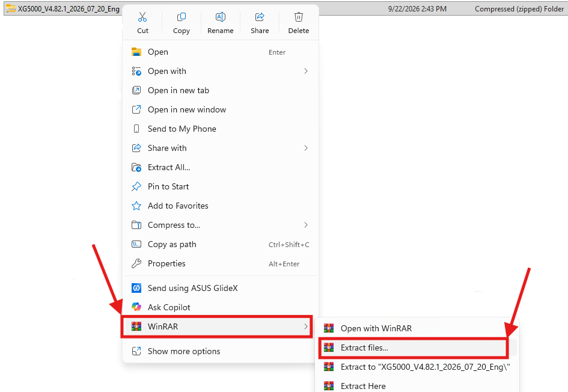Choose Extract files... in WinRAR submenu
The width and height of the screenshot is (568, 392).
click(417, 348)
